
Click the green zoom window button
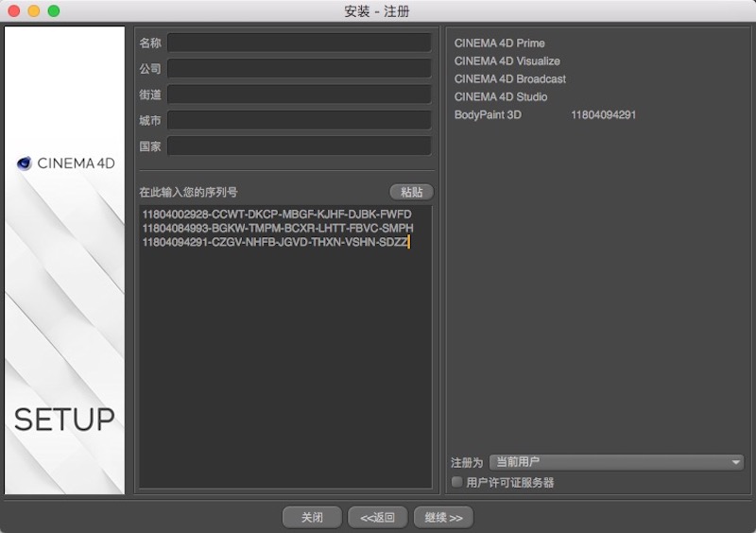(x=54, y=10)
